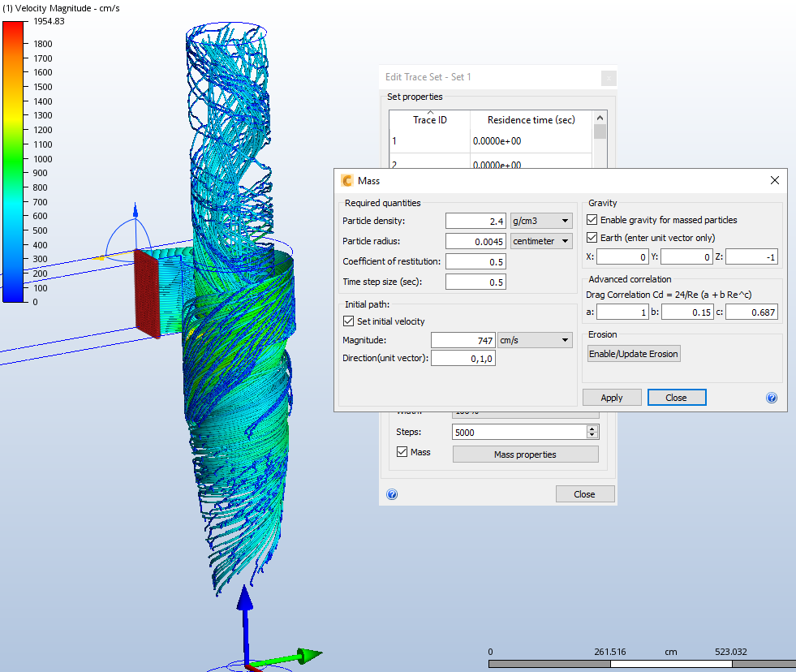Viewport: 796px width, 672px height.
Task: Open particle radius units dropdown centimeter
Action: click(x=541, y=241)
